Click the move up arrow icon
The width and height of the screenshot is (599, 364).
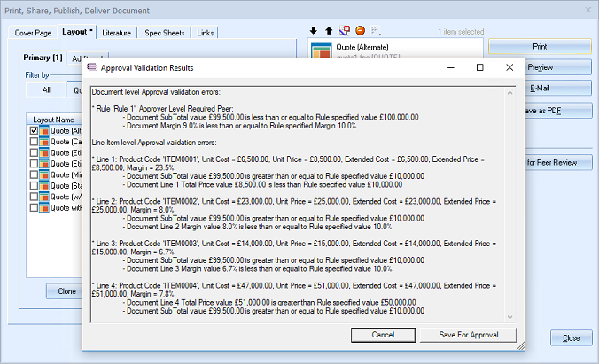pyautogui.click(x=327, y=31)
